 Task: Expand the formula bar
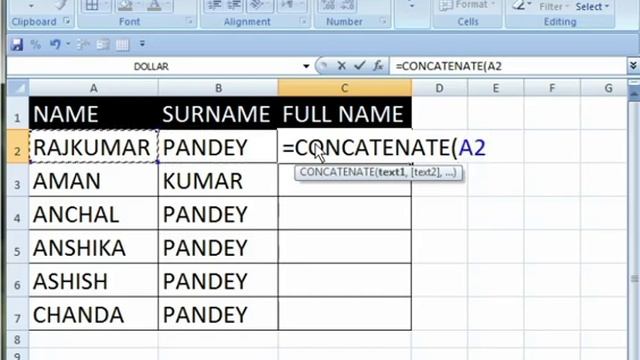click(633, 66)
